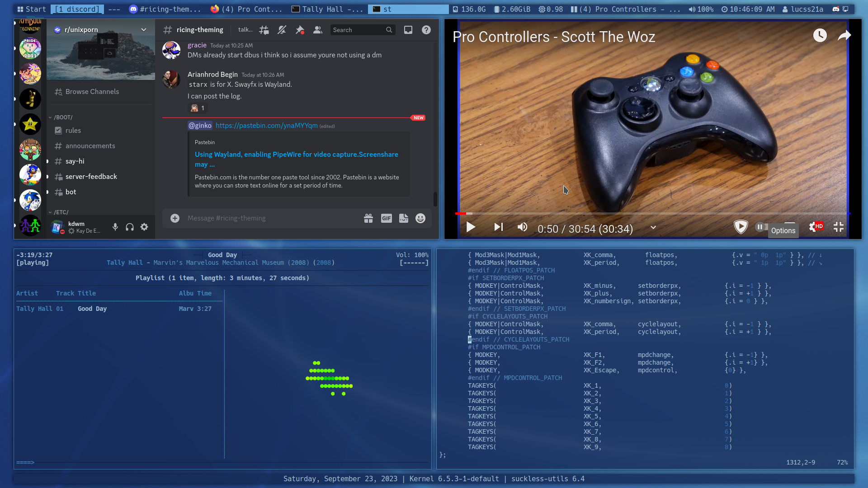The width and height of the screenshot is (868, 488).
Task: Toggle headphone deafen in Discord user panel
Action: coord(130,227)
